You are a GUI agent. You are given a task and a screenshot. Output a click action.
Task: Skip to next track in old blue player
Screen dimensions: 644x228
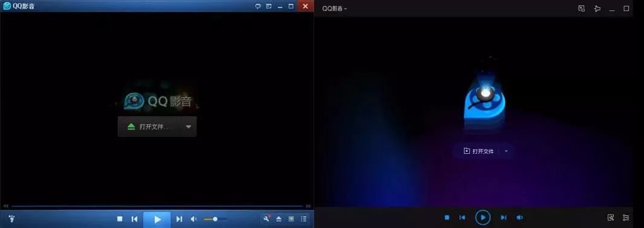[179, 219]
